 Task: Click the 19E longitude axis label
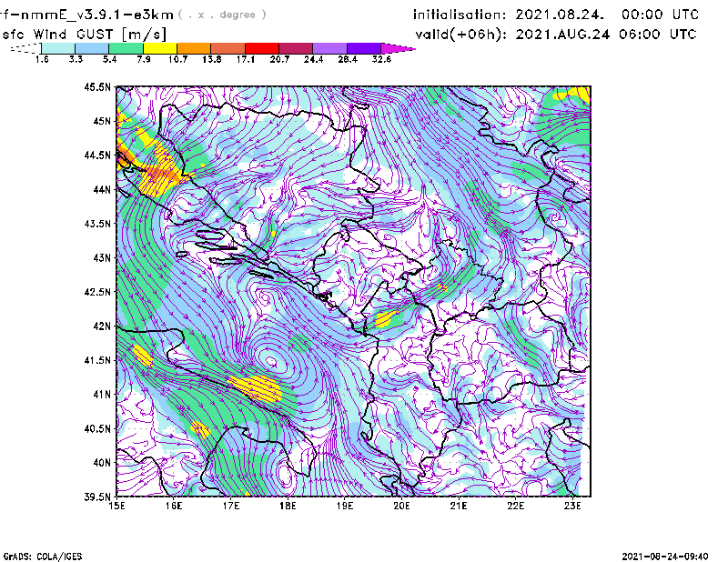point(345,506)
